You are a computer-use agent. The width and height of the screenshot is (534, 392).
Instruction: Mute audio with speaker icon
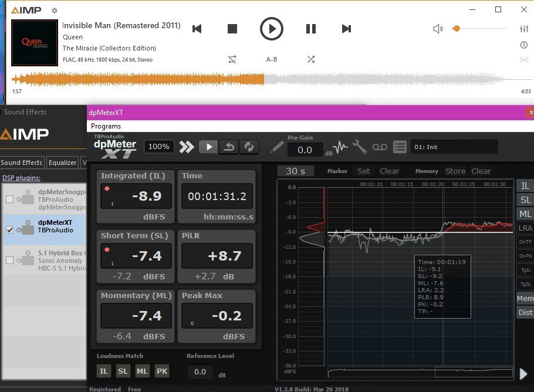click(x=438, y=29)
